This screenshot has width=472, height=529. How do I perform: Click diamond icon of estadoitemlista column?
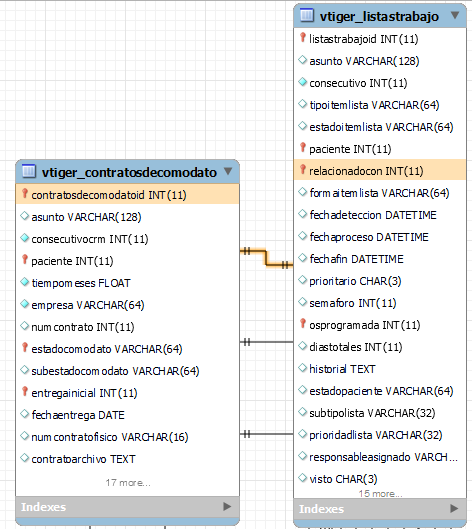pos(303,126)
